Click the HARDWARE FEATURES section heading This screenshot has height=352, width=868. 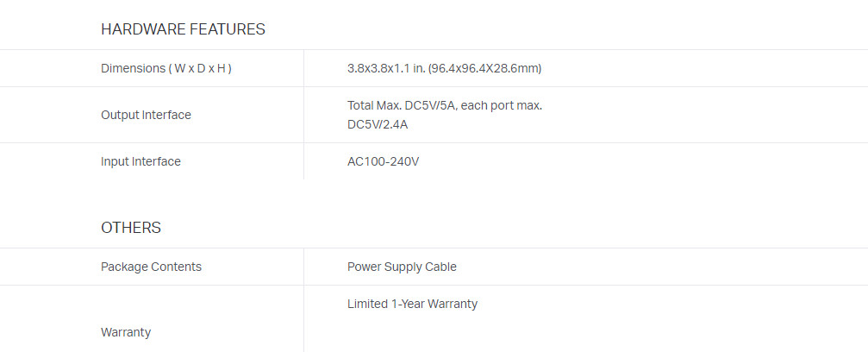[x=183, y=29]
